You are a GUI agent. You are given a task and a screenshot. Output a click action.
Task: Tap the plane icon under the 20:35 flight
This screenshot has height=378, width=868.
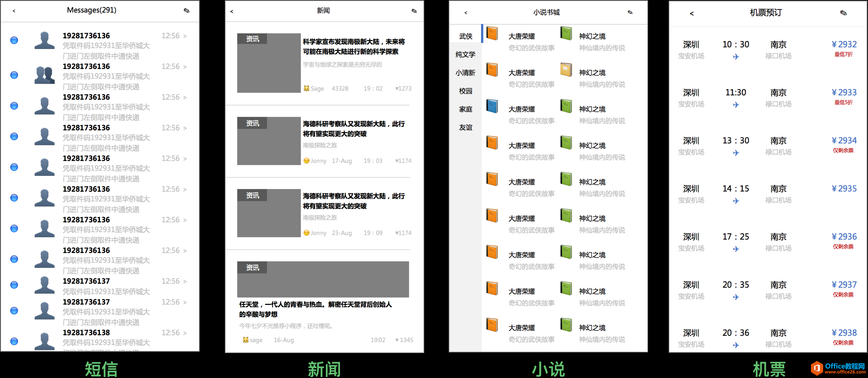point(736,297)
